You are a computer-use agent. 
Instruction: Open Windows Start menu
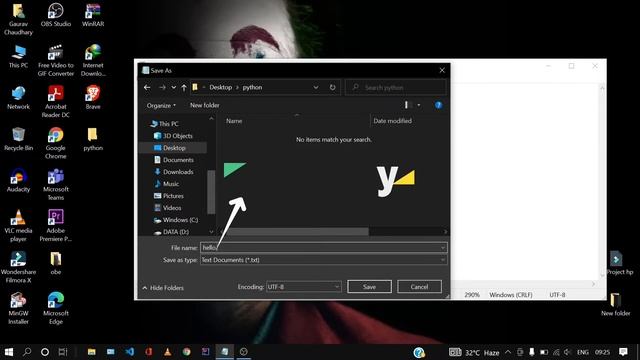point(9,352)
